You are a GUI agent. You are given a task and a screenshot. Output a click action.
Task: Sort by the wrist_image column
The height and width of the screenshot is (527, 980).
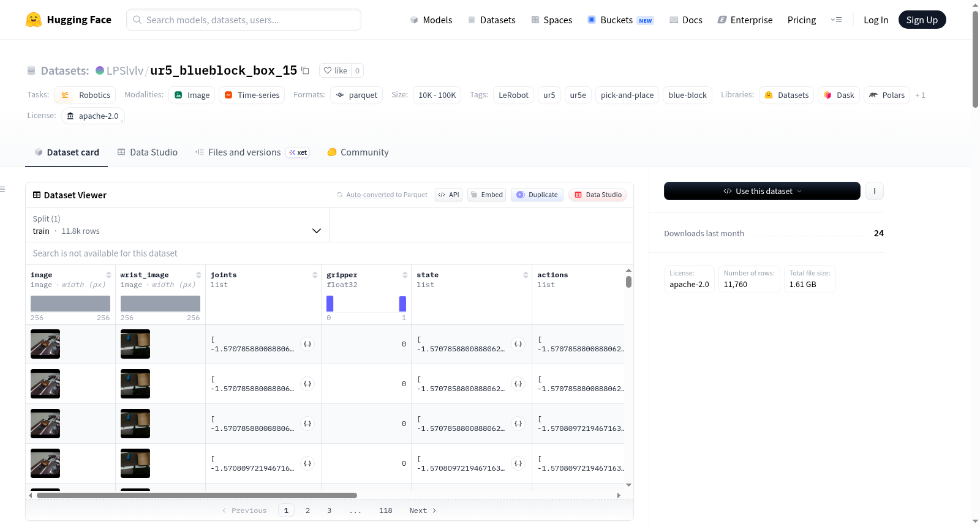pyautogui.click(x=198, y=275)
